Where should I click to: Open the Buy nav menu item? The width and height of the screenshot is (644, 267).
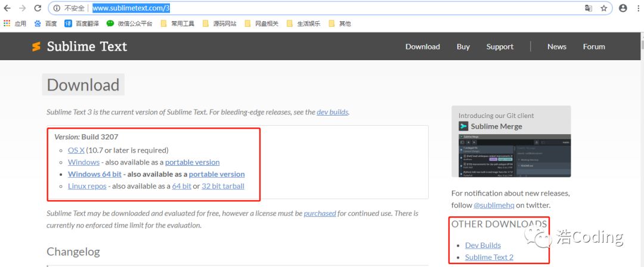point(463,47)
